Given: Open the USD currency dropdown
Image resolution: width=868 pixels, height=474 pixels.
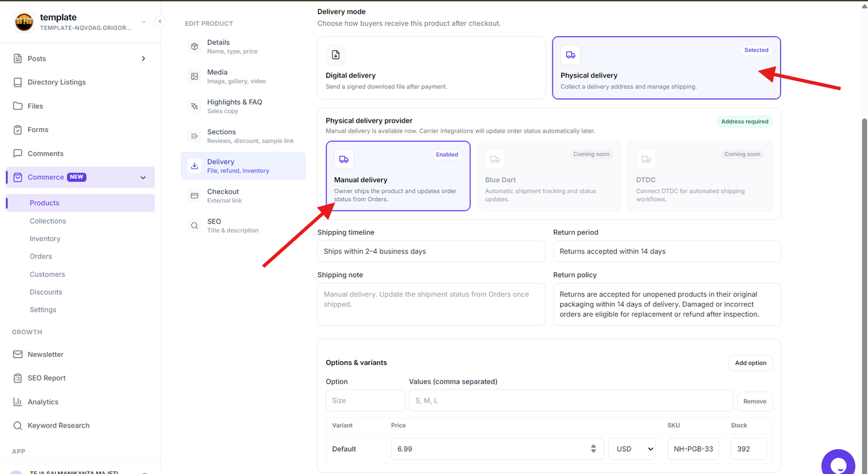Looking at the screenshot, I should click(x=632, y=449).
